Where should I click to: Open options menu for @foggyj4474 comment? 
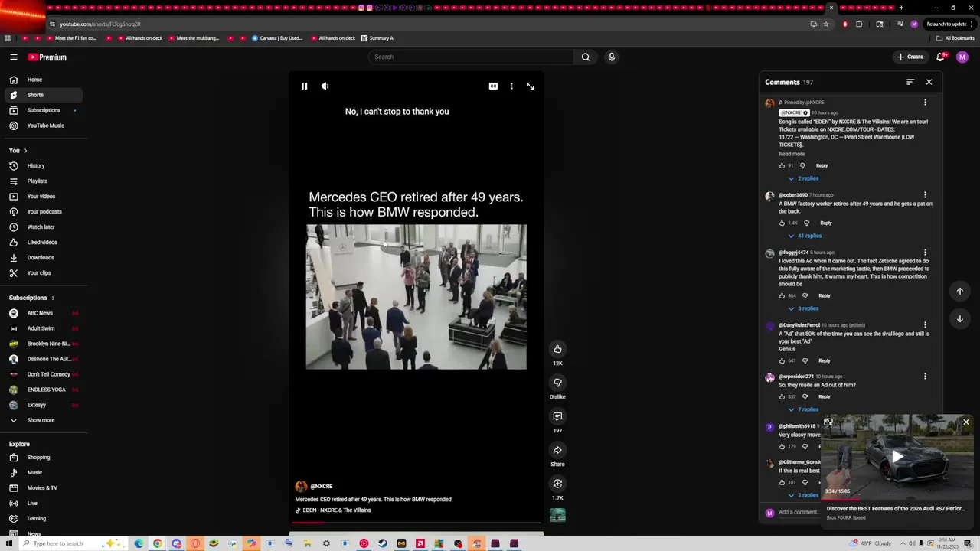tap(925, 253)
